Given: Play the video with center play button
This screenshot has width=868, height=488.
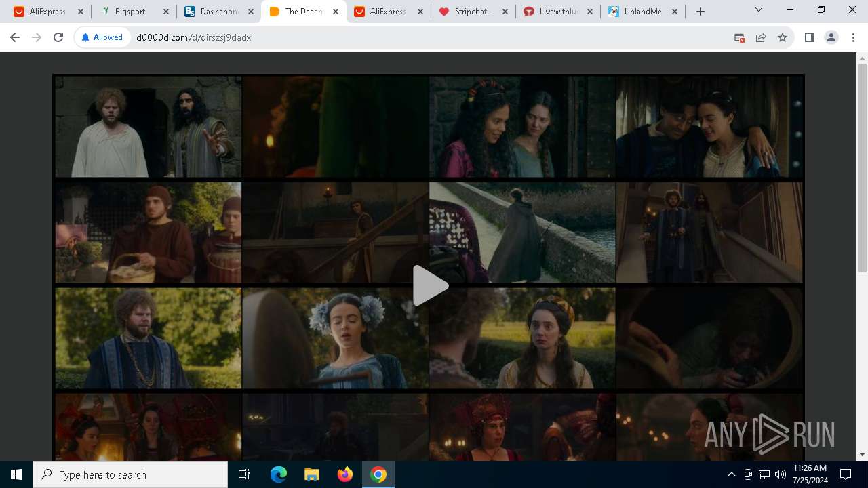Looking at the screenshot, I should pos(430,285).
